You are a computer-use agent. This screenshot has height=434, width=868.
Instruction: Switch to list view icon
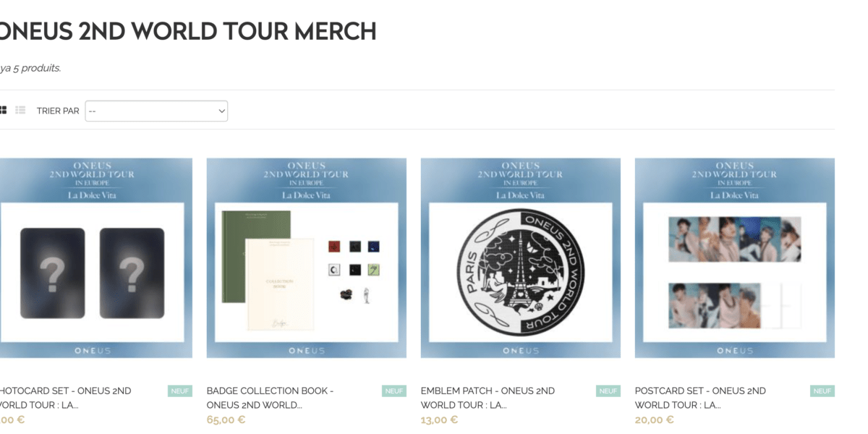tap(20, 110)
